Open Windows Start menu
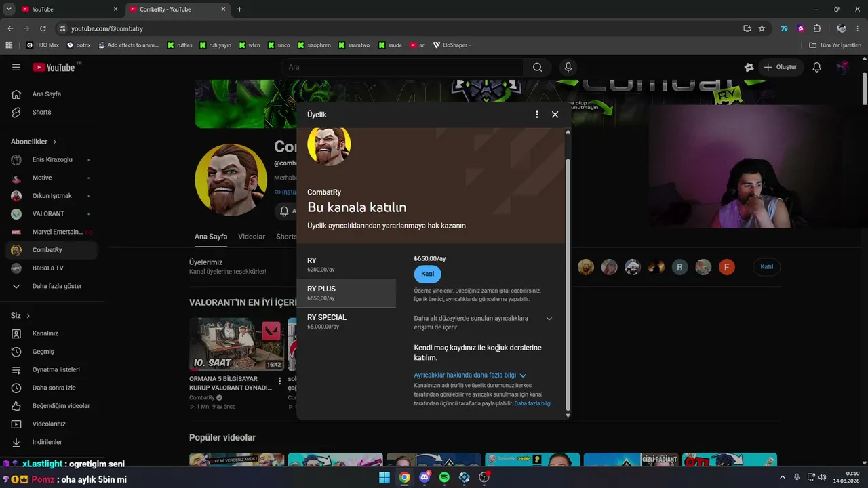The height and width of the screenshot is (488, 868). tap(384, 477)
